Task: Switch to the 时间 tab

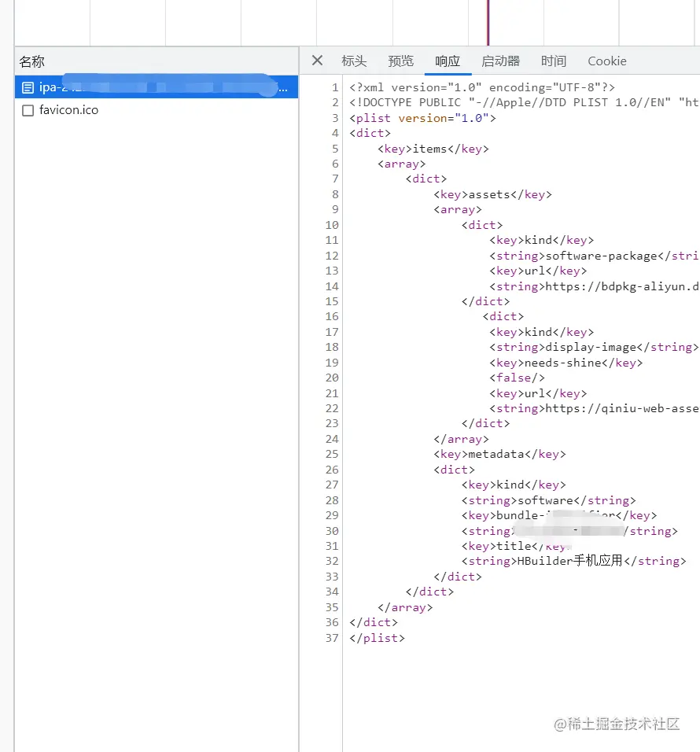Action: tap(553, 61)
